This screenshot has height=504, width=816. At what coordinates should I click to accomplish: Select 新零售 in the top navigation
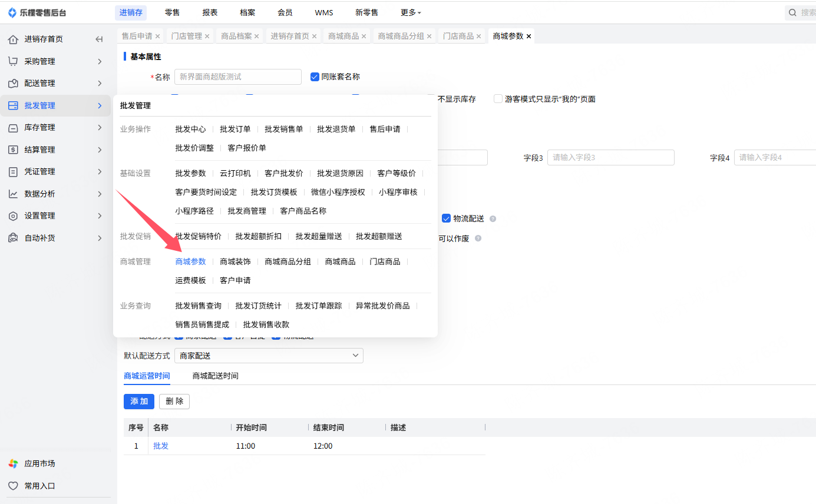[x=367, y=12]
